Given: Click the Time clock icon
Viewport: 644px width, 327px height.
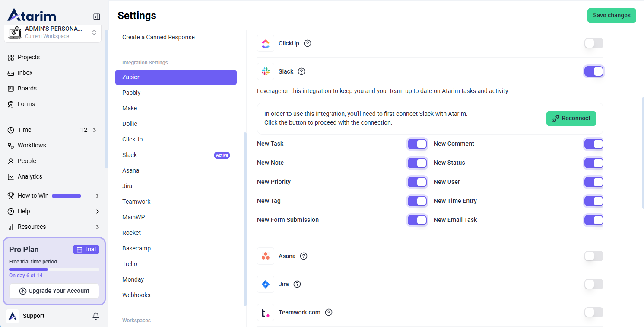Looking at the screenshot, I should (11, 130).
